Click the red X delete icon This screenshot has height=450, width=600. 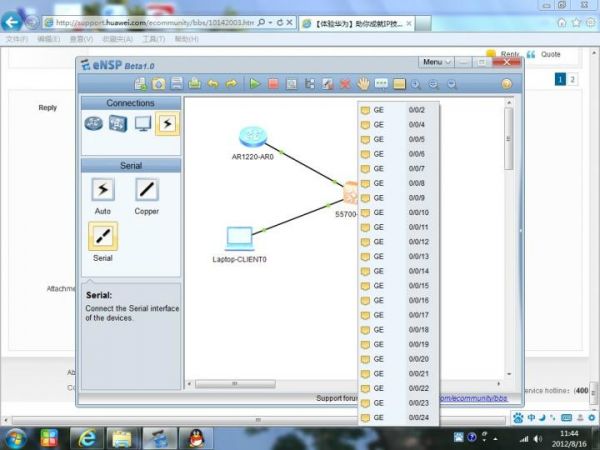(x=345, y=84)
